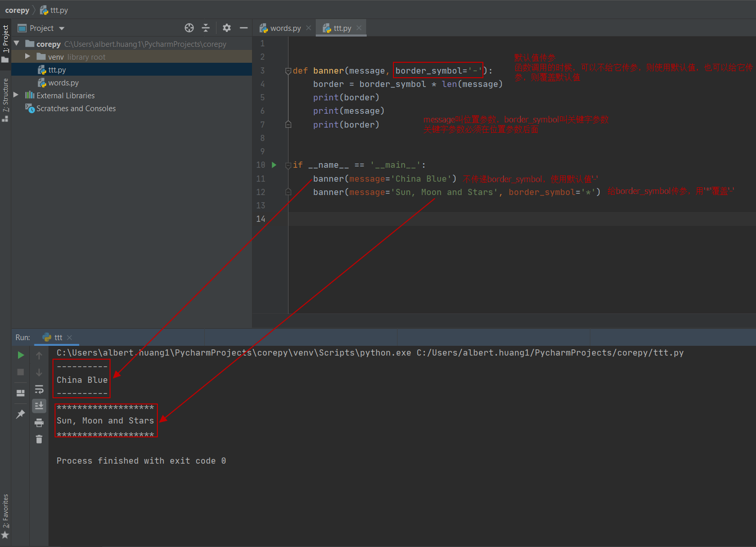Click line number 14 in the gutter
The height and width of the screenshot is (547, 756).
(261, 219)
